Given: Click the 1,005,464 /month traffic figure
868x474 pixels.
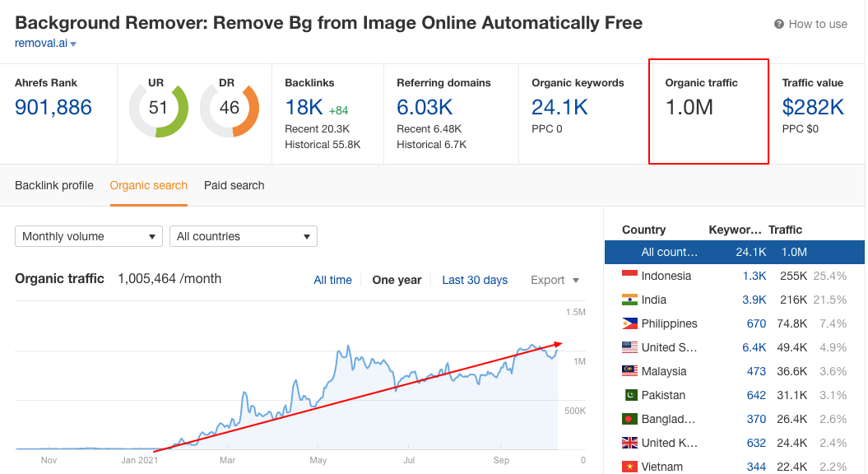Looking at the screenshot, I should coord(169,278).
